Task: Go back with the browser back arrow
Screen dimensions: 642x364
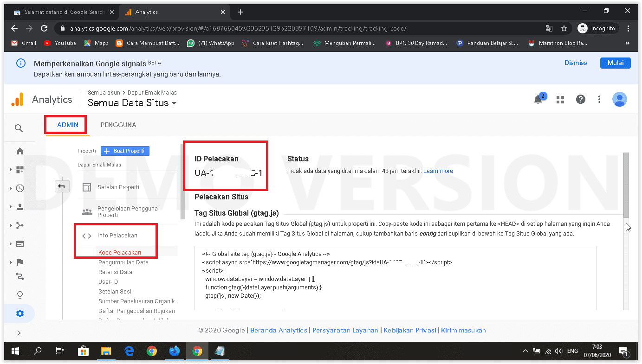Action: click(14, 28)
